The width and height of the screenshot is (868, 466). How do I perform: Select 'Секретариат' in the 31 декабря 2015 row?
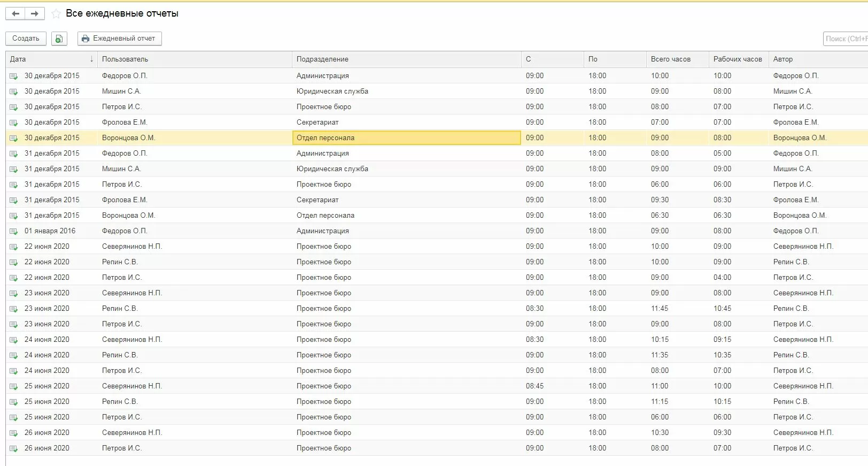point(317,200)
